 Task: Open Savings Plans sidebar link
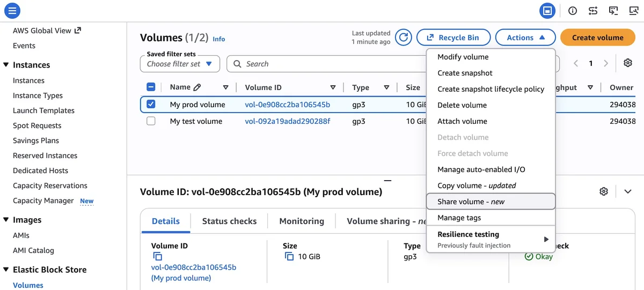(36, 140)
